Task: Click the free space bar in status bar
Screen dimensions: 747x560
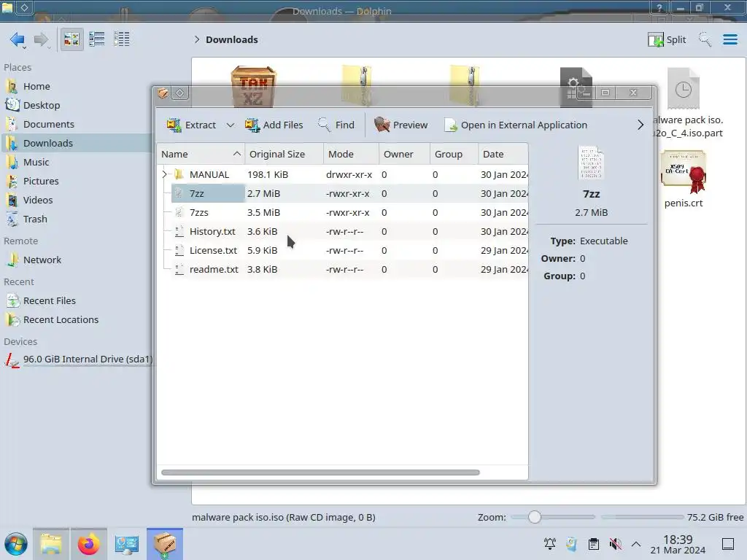Action: tap(642, 517)
